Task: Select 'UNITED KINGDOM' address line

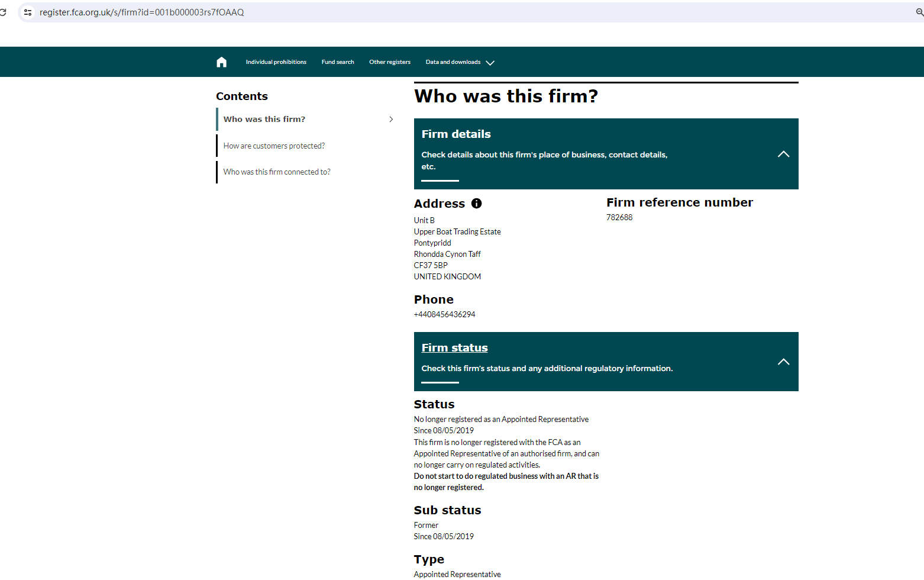Action: (x=447, y=276)
